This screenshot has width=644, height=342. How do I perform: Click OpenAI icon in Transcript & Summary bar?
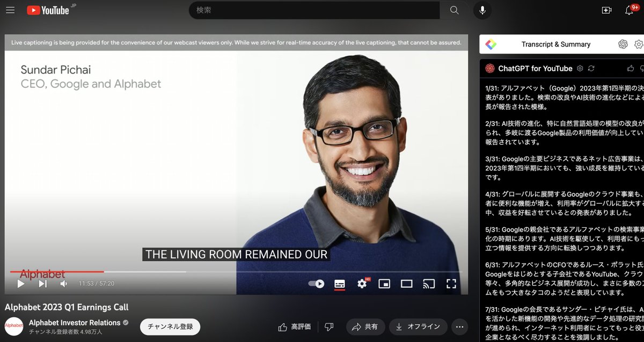click(x=623, y=44)
